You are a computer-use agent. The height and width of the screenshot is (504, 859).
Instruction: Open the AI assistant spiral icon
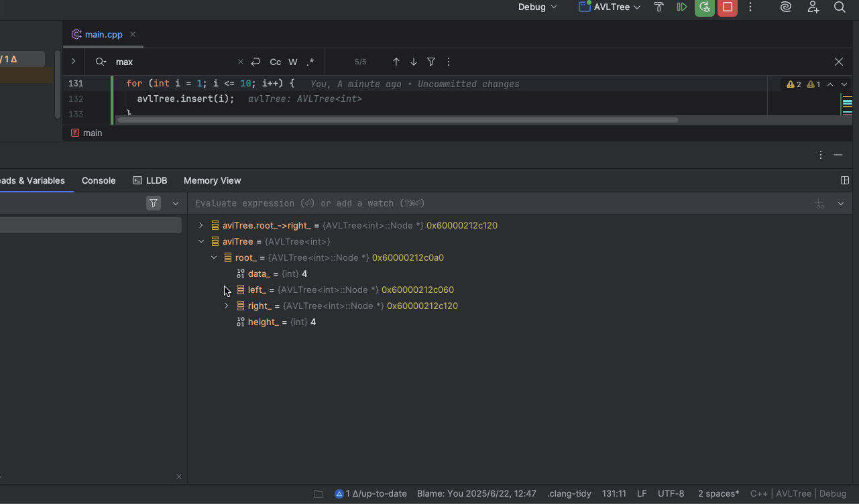pos(786,7)
